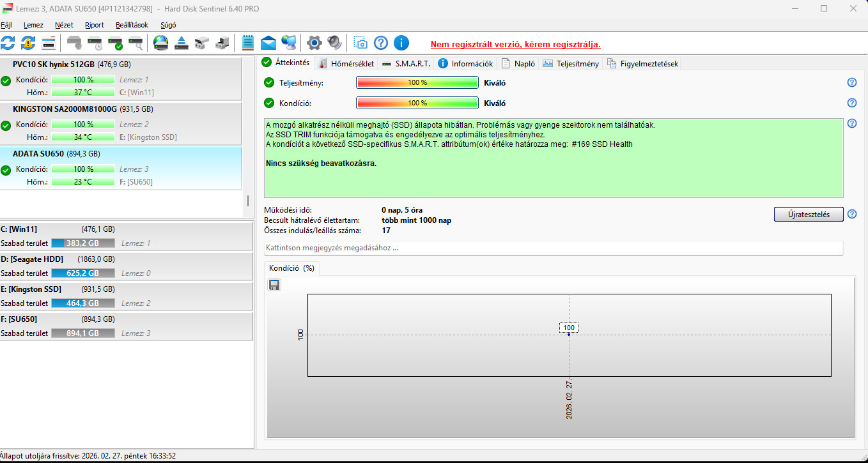Click the F: free space 894,1 GB bar

83,333
